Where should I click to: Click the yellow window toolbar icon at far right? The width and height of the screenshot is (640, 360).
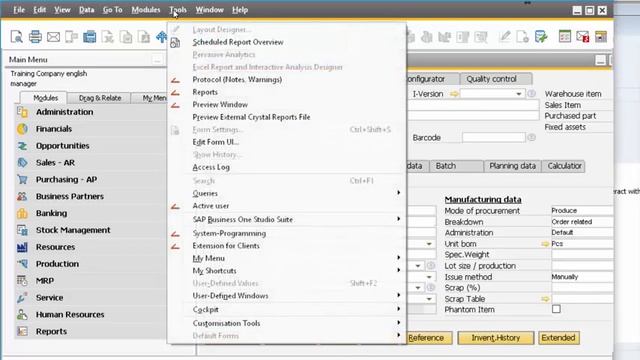coord(601,37)
